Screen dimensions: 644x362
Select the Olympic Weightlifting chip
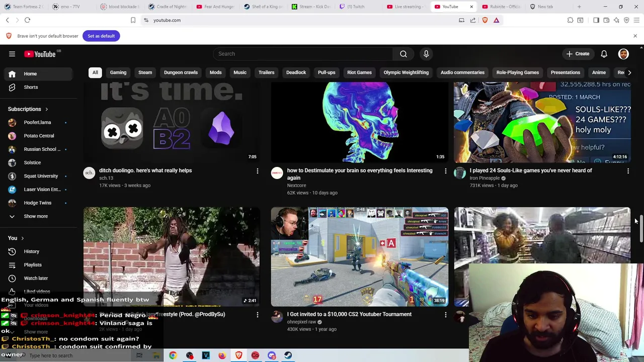tap(406, 72)
